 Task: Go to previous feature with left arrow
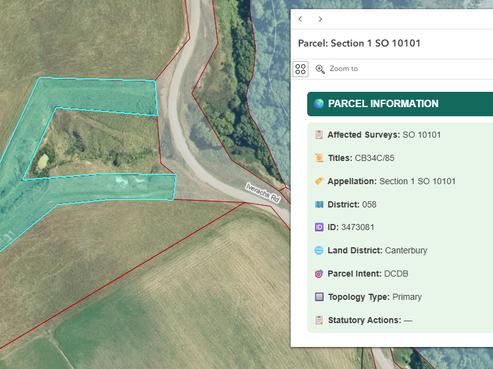click(x=300, y=19)
